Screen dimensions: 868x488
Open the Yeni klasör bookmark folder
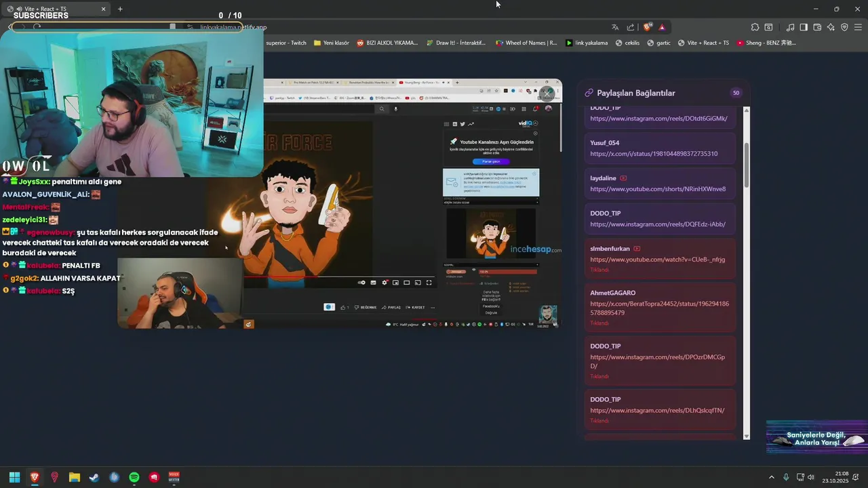coord(332,43)
